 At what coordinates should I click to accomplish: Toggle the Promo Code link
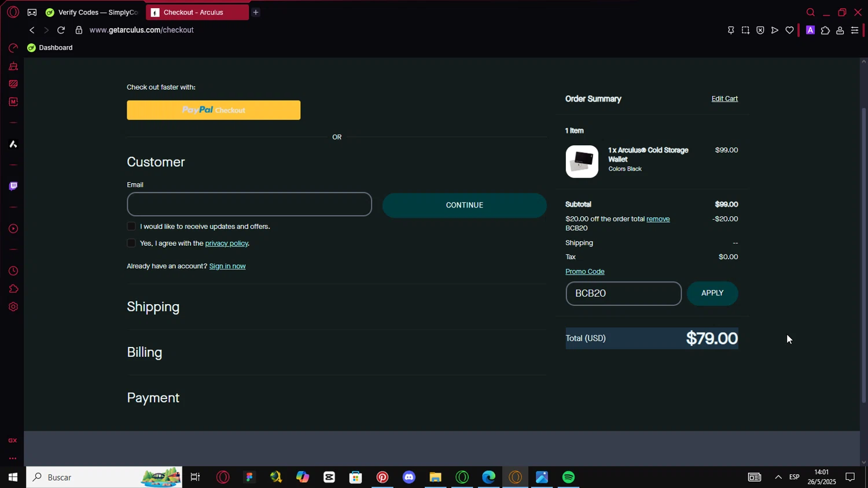click(x=584, y=271)
